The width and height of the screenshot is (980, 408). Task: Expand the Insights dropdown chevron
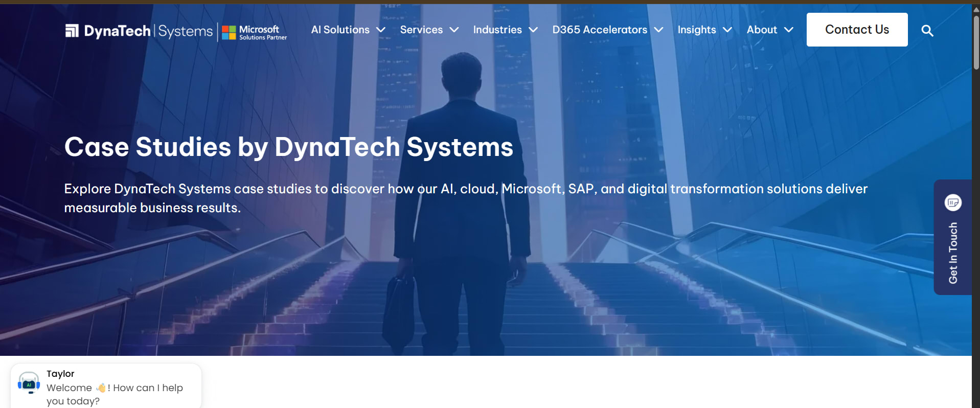[x=727, y=30]
